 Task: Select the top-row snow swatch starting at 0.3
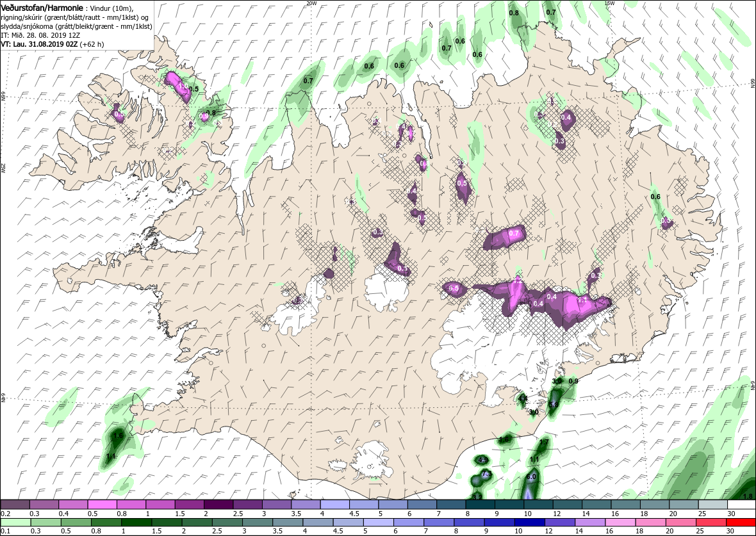(44, 505)
